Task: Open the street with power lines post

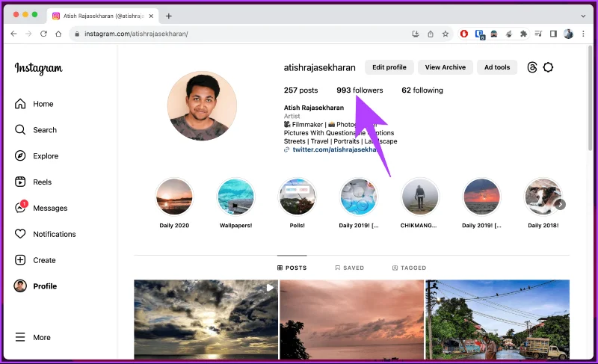Action: (497, 319)
